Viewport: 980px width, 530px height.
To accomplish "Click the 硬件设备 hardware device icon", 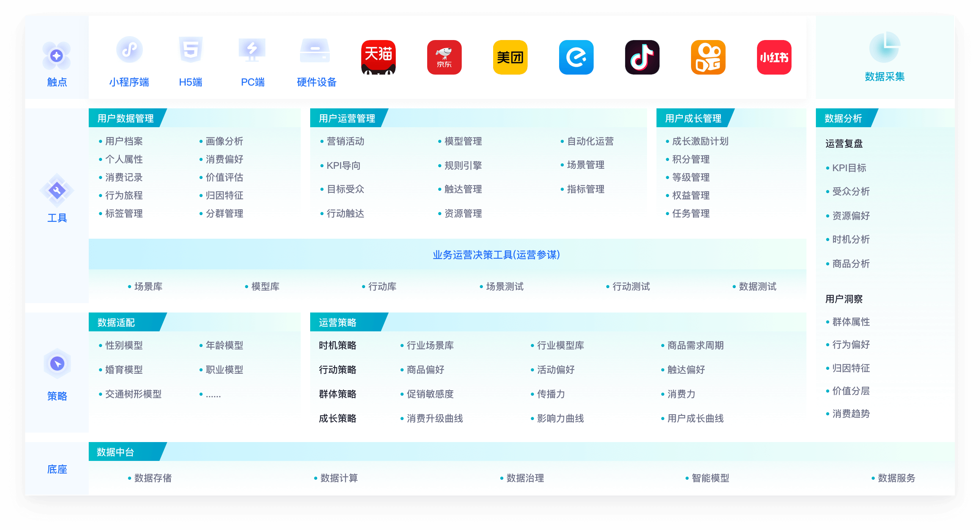I will 315,51.
